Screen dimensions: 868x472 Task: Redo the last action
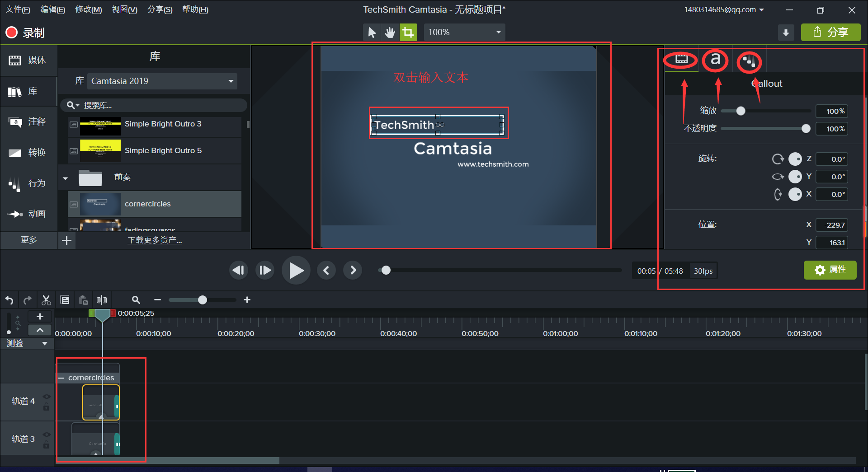(x=28, y=300)
